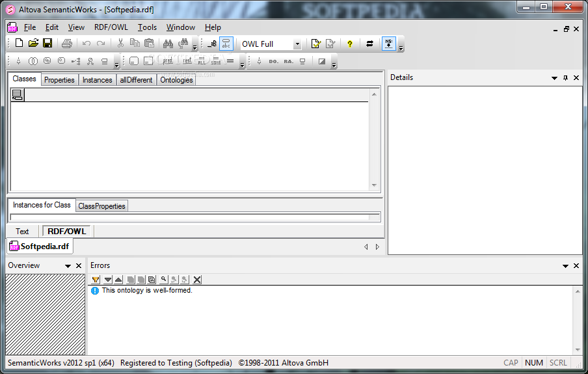Click the 'rest.' add restriction icon

[187, 60]
